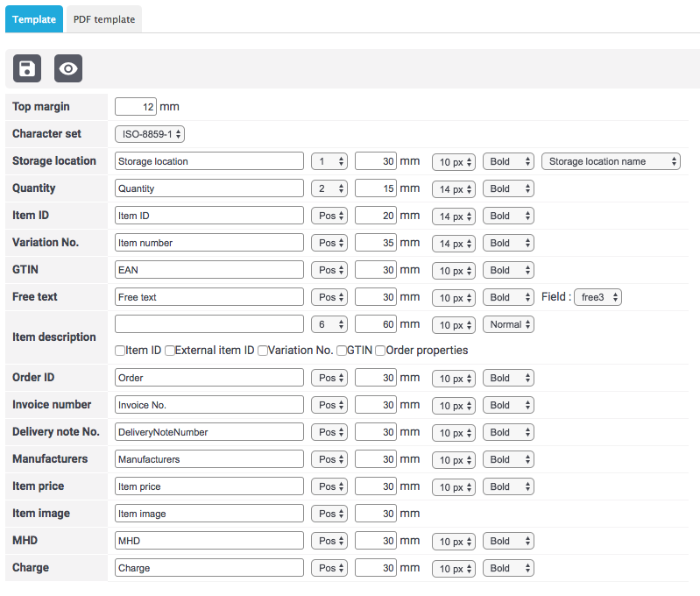The image size is (700, 596).
Task: Tick the Order properties checkbox
Action: point(380,351)
